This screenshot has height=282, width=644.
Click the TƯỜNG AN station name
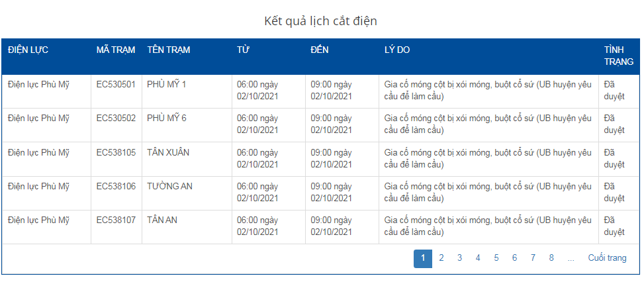(x=169, y=186)
